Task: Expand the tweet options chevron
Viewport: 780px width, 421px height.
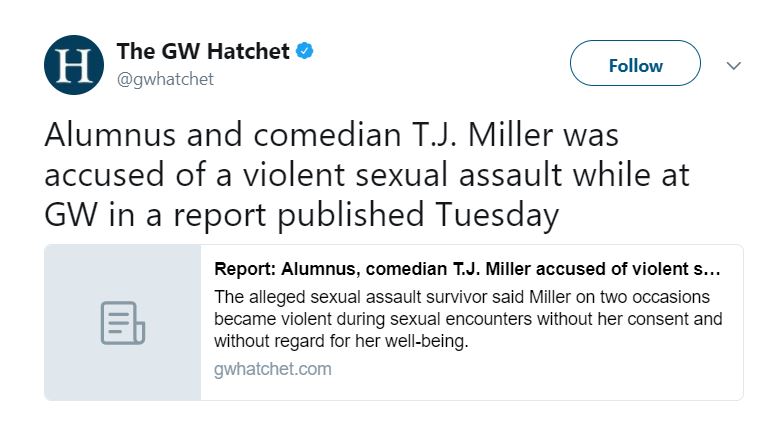Action: point(733,65)
